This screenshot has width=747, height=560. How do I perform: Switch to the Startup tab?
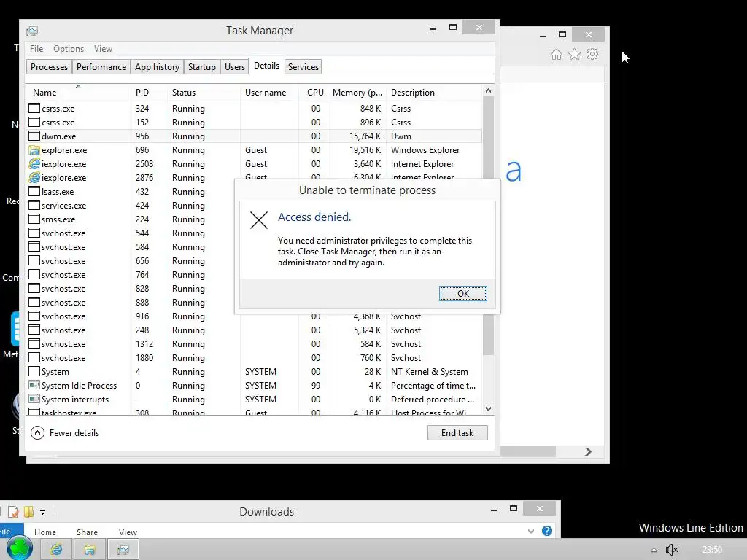point(202,66)
